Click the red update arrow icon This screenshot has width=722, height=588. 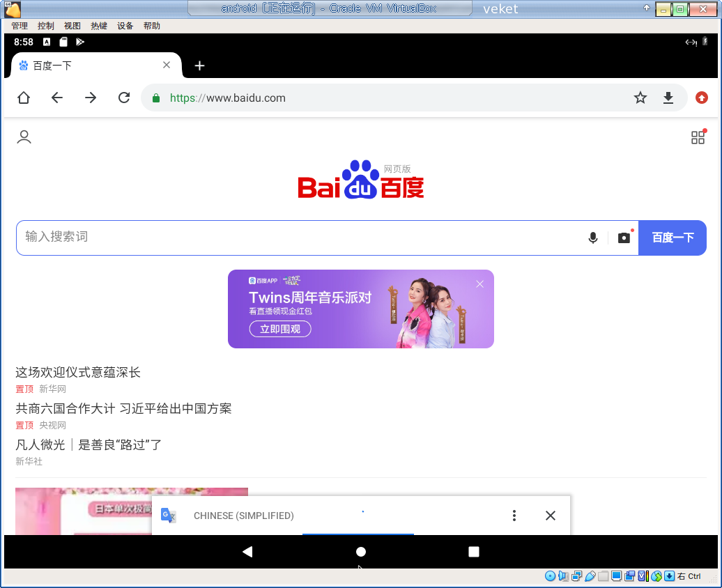[x=701, y=98]
